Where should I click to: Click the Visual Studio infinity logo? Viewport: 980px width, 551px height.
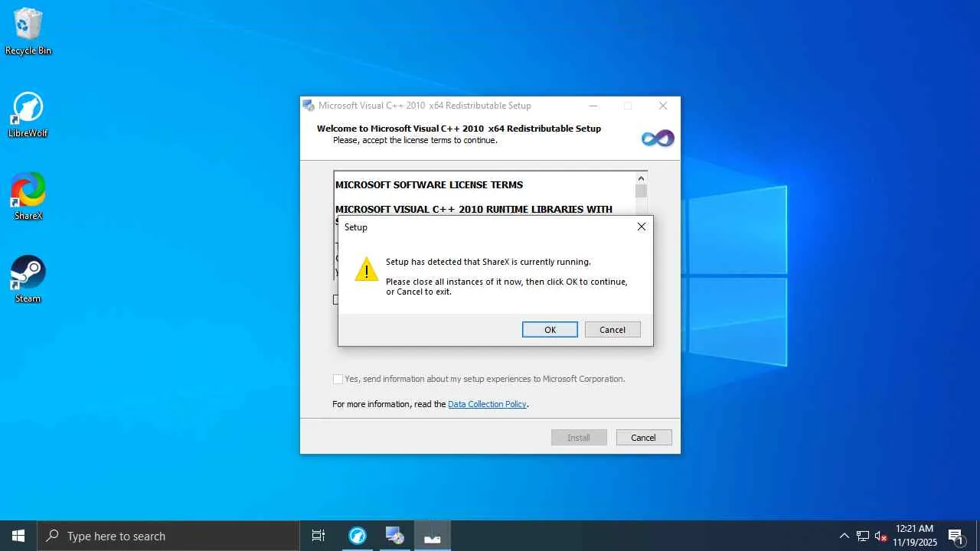(x=658, y=139)
